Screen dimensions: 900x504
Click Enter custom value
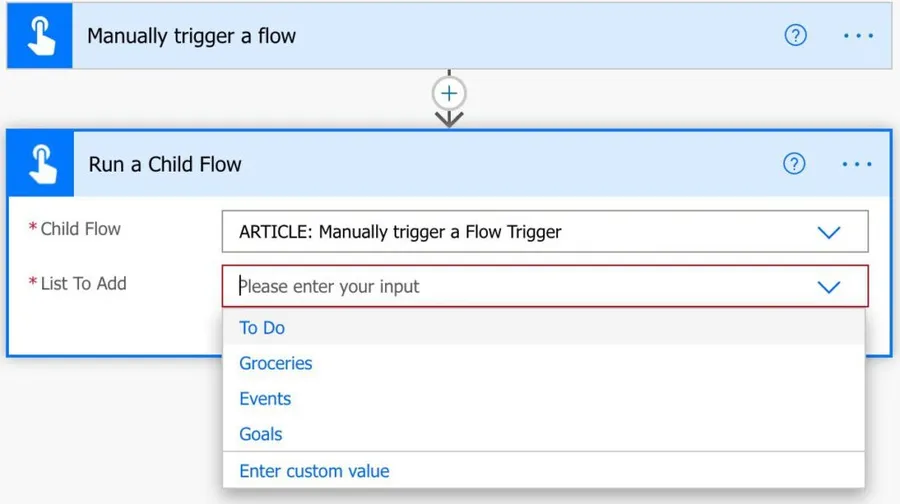[x=314, y=471]
